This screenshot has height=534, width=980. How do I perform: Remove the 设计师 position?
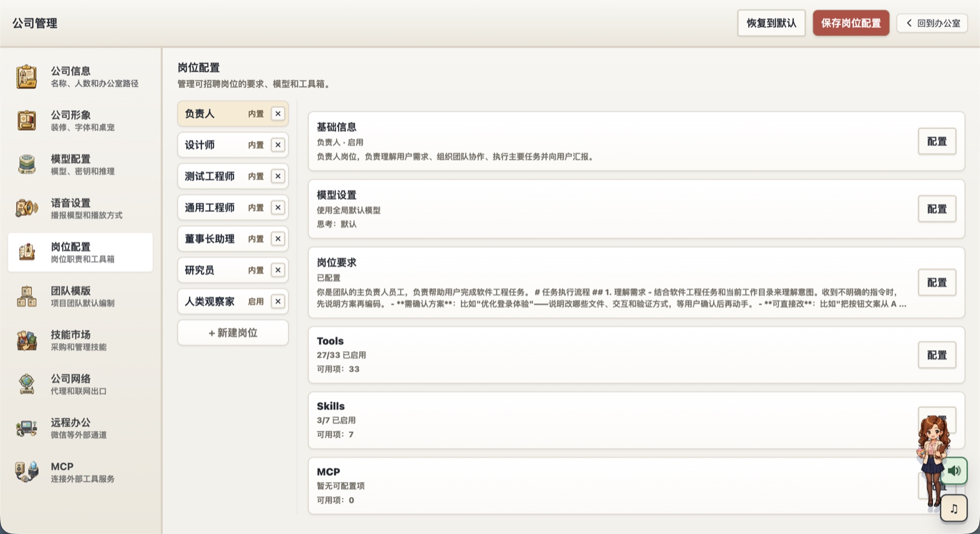pyautogui.click(x=278, y=145)
